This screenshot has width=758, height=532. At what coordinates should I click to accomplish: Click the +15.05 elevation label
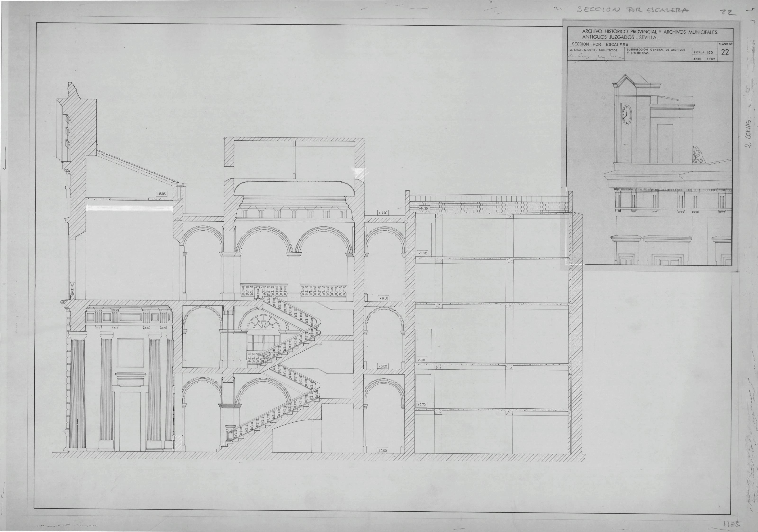coord(162,194)
